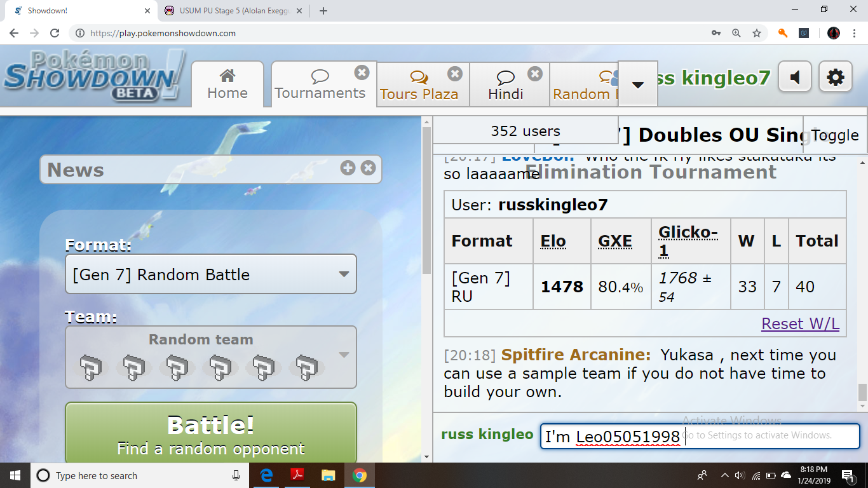
Task: Open Showdown options gear icon
Action: 836,78
